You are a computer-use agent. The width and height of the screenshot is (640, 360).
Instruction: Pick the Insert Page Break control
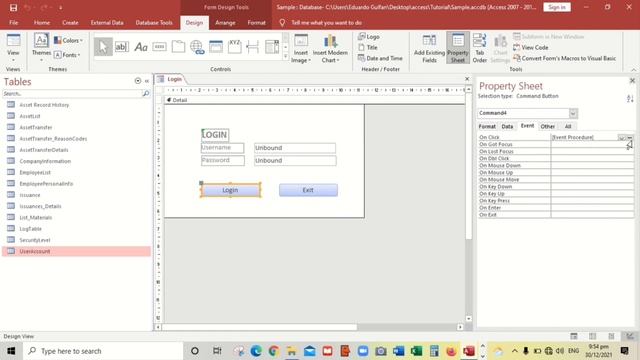pyautogui.click(x=253, y=47)
